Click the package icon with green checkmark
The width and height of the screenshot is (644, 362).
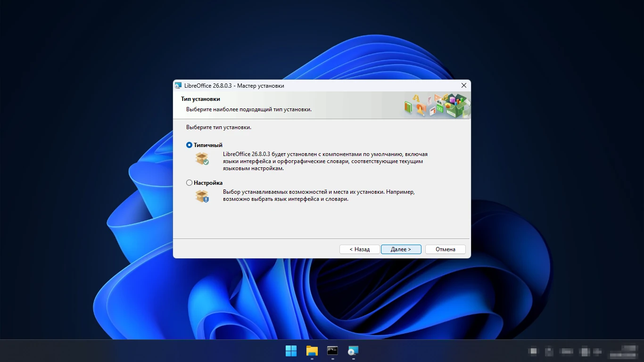click(202, 158)
